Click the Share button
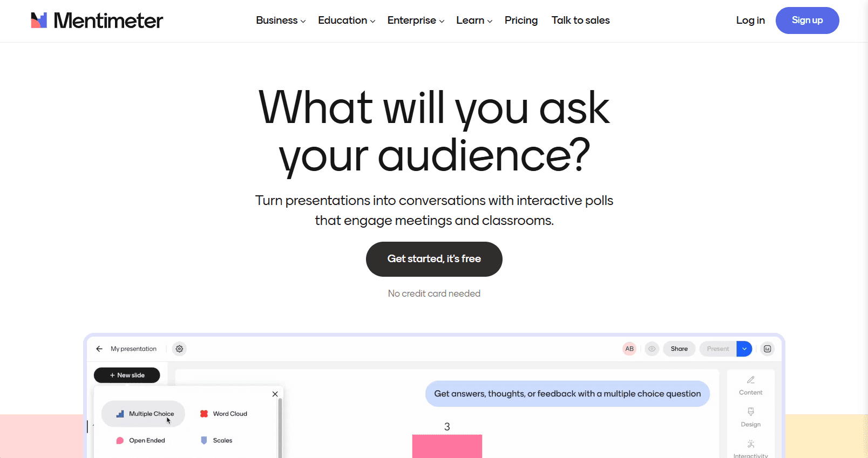Viewport: 868px width, 458px height. (x=679, y=349)
